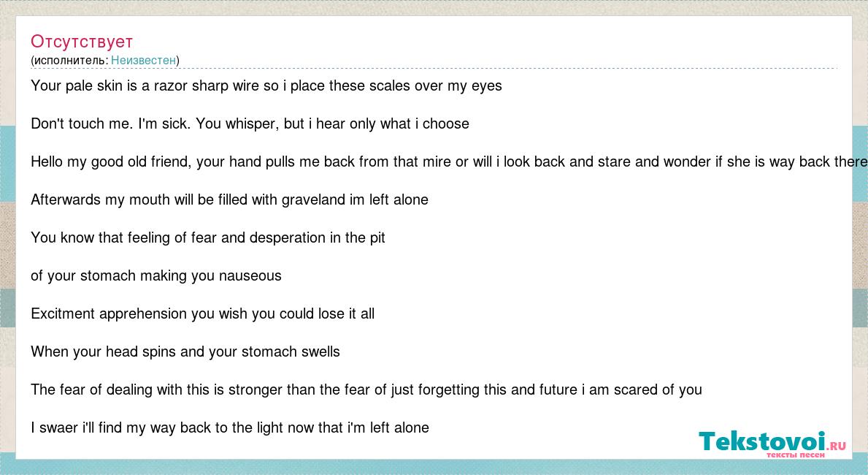
Task: Click the line 'Excitment apprehension you wish'
Action: (203, 313)
